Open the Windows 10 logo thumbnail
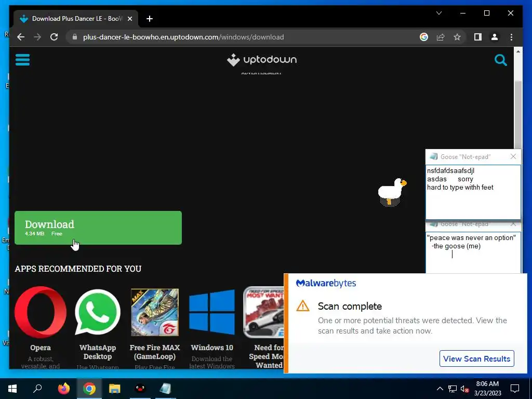The image size is (532, 399). 212,312
